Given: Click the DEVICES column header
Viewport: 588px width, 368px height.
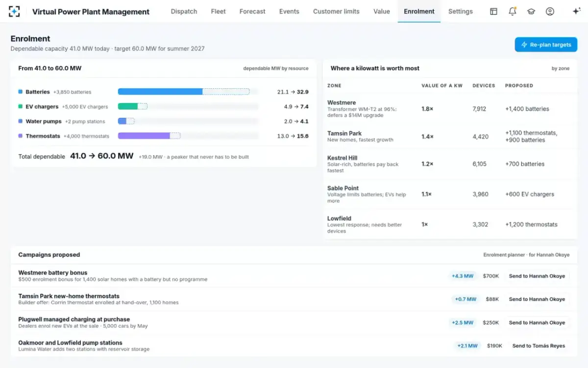Looking at the screenshot, I should coord(484,85).
